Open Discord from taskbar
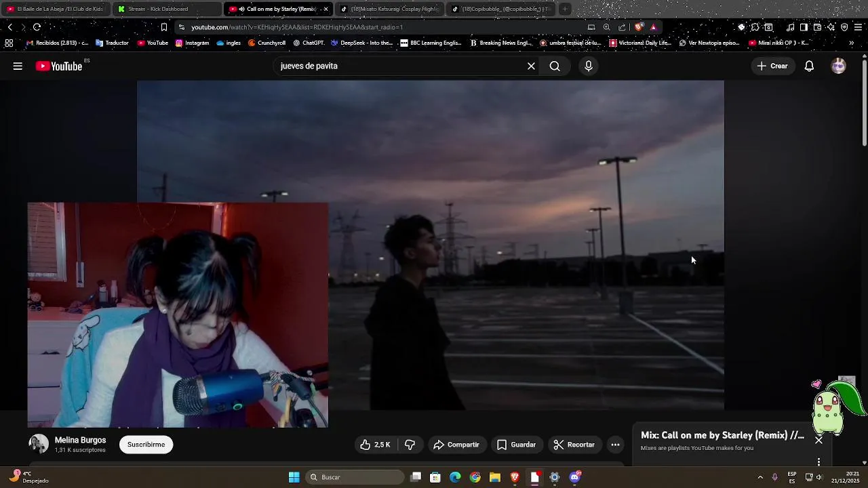Viewport: 868px width, 488px height. click(575, 477)
